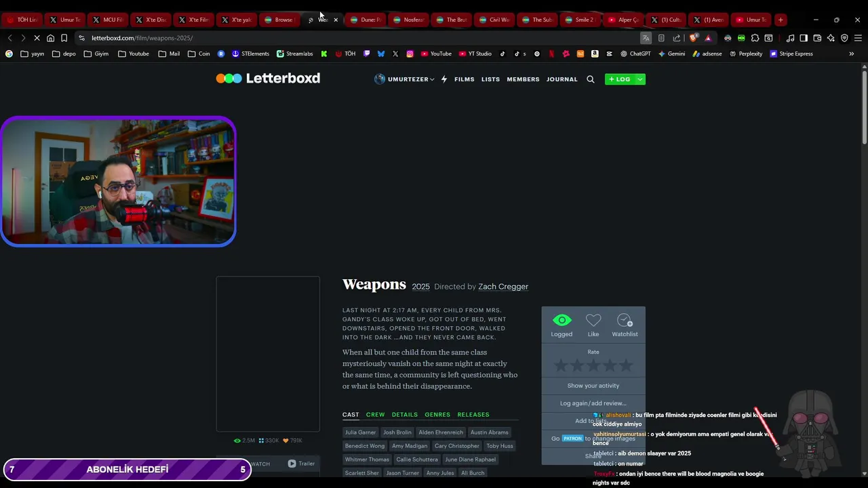Open cast member Toby Huss

pyautogui.click(x=500, y=446)
